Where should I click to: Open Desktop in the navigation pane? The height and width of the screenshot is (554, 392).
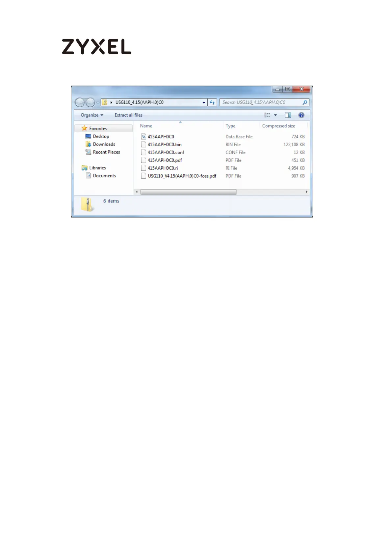click(x=101, y=136)
